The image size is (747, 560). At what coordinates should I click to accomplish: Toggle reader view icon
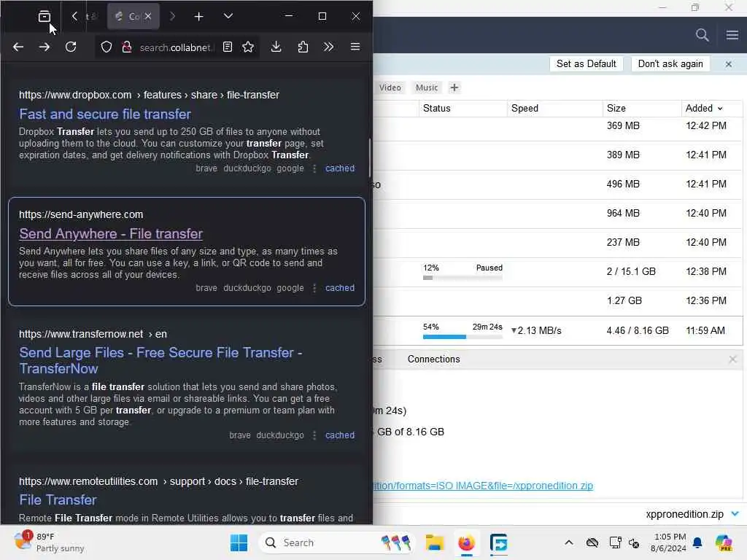[228, 47]
